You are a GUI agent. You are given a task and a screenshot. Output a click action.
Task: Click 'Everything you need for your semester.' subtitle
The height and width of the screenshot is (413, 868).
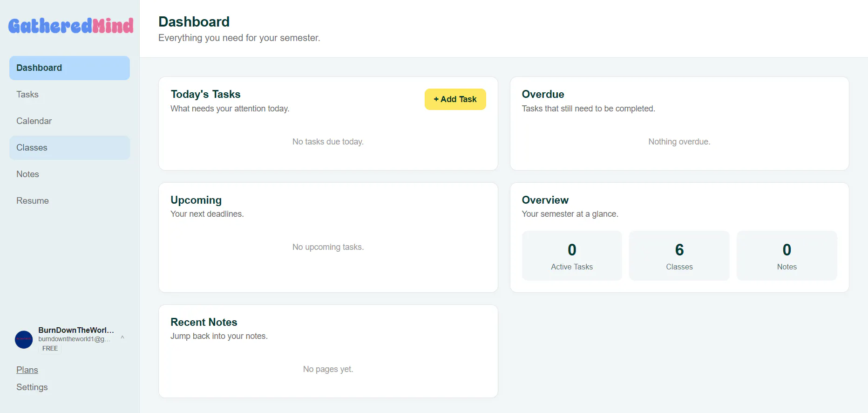tap(239, 38)
